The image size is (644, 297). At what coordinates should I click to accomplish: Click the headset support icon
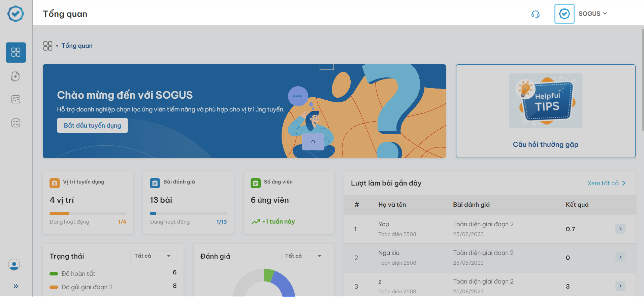click(x=535, y=14)
